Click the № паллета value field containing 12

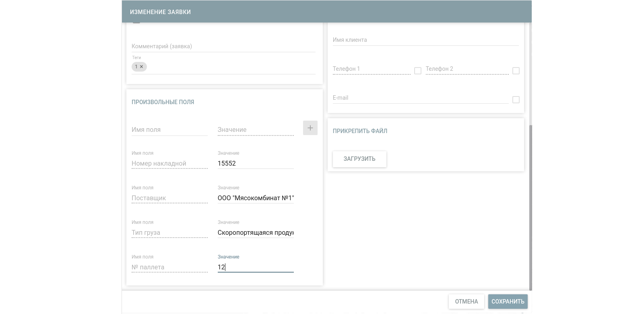[256, 267]
